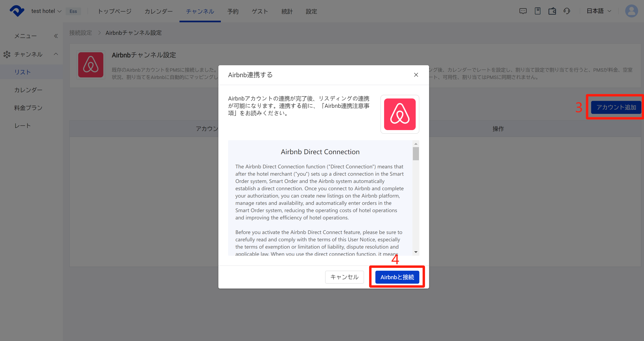
Task: Open the test hotel property dropdown
Action: coord(46,11)
